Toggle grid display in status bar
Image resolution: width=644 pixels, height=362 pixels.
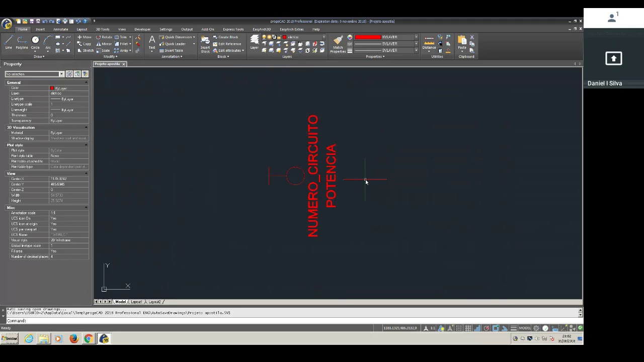(468, 328)
